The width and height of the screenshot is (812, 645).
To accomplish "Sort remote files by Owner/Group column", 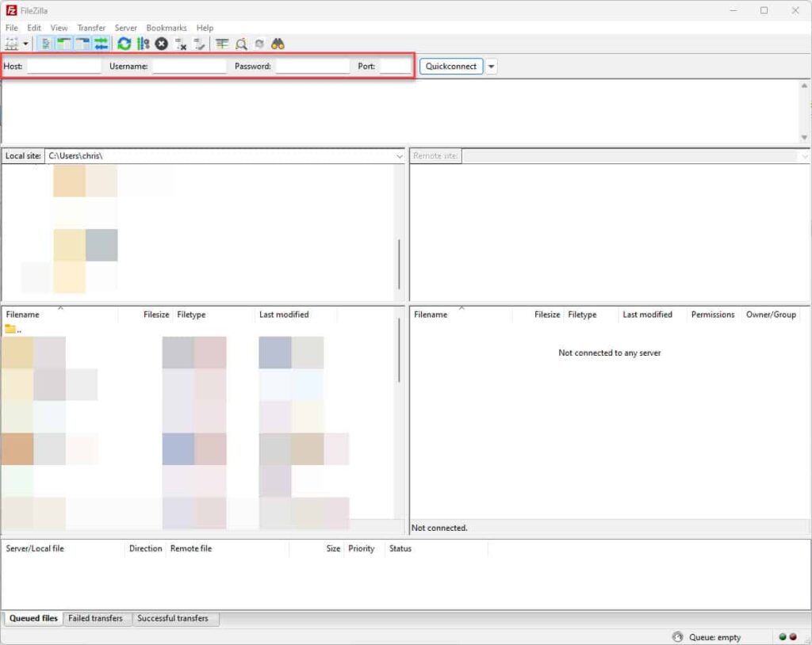I will (771, 315).
